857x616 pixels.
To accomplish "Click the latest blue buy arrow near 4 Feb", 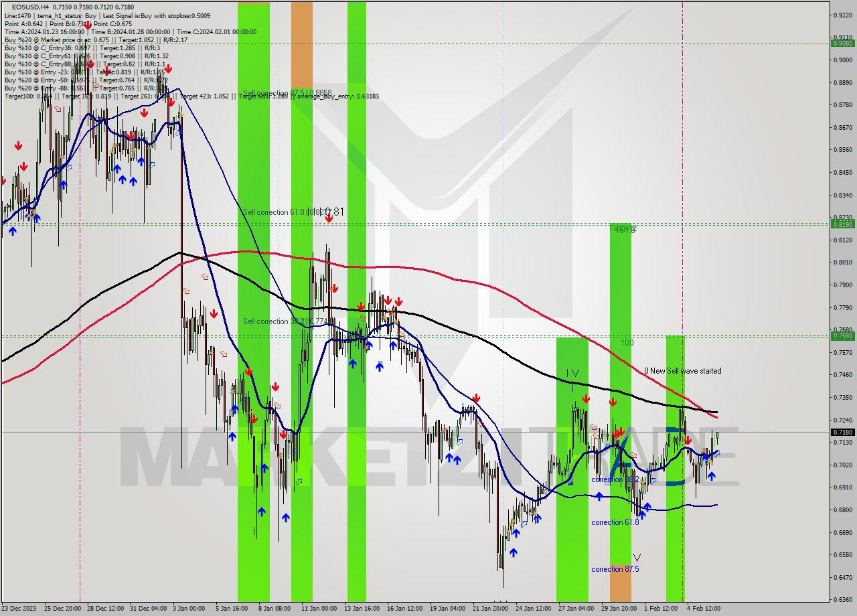I will click(711, 475).
